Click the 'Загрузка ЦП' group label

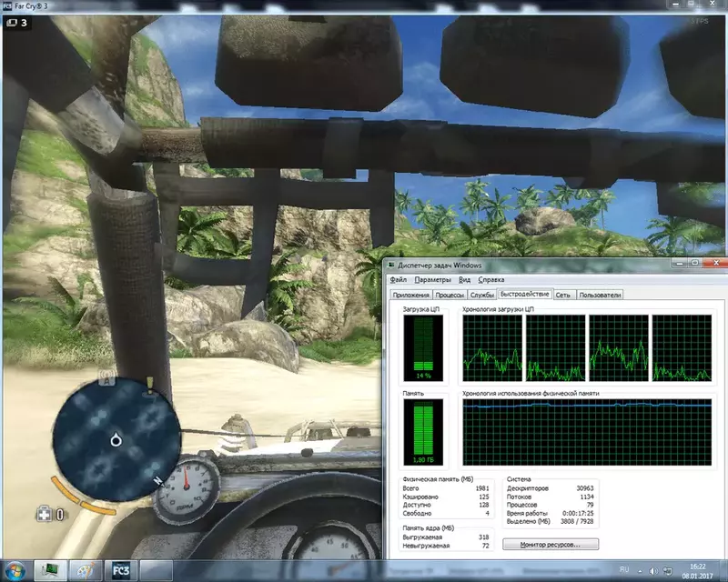420,309
